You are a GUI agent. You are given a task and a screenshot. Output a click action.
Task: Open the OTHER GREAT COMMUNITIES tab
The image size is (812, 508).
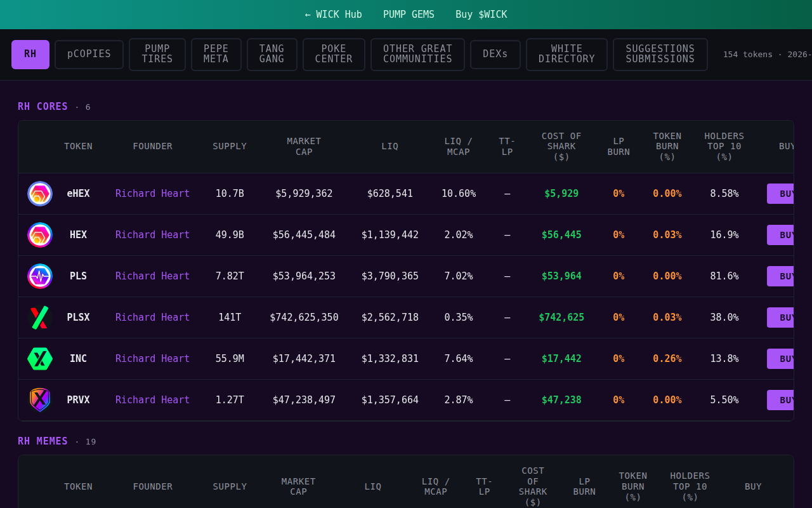point(417,55)
